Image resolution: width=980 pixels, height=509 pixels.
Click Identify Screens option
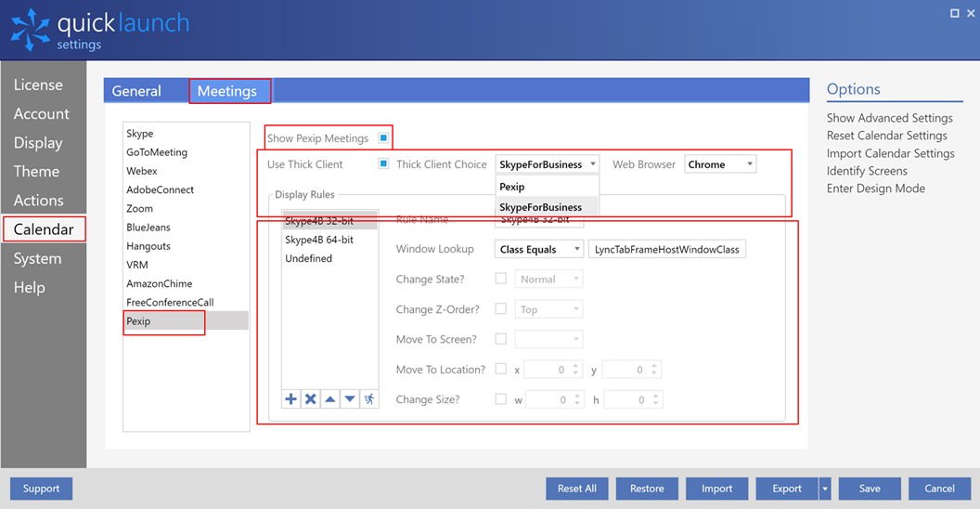click(867, 171)
